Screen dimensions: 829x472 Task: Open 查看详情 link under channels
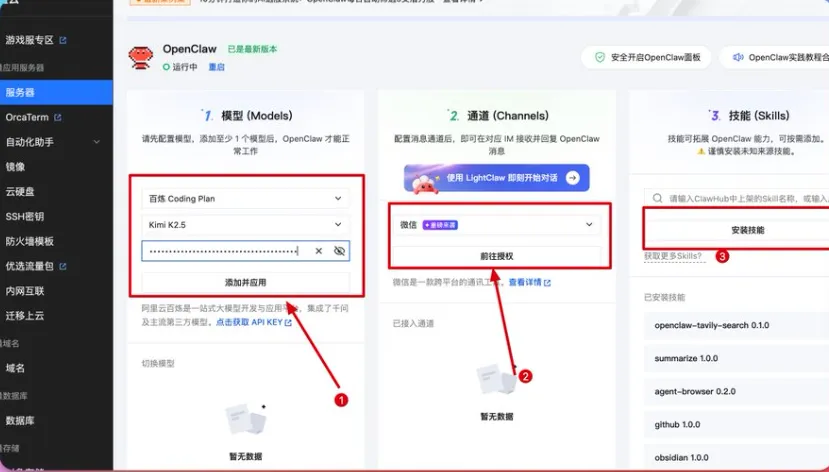pos(525,282)
